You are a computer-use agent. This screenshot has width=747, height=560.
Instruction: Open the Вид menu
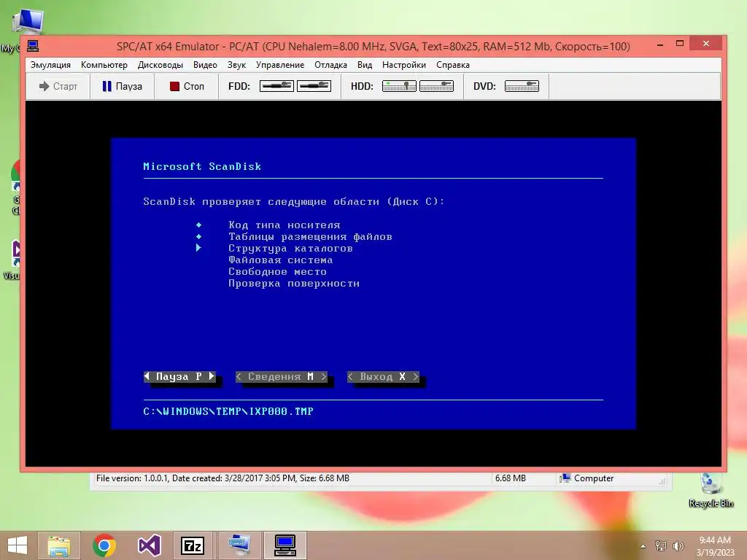pos(365,65)
